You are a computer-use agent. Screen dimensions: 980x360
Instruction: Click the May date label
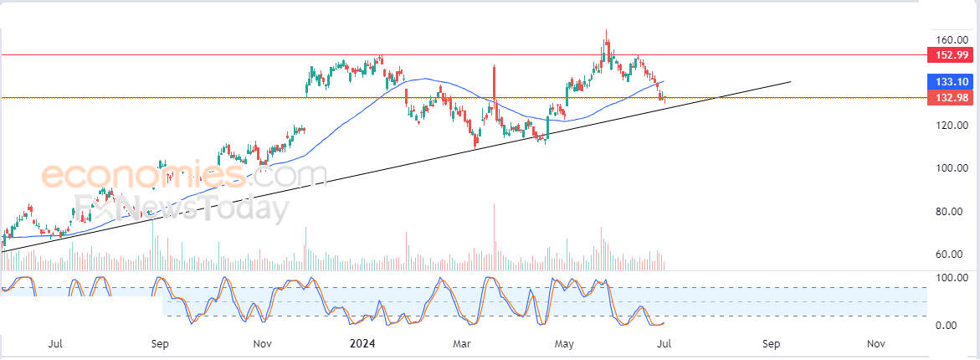click(x=565, y=344)
